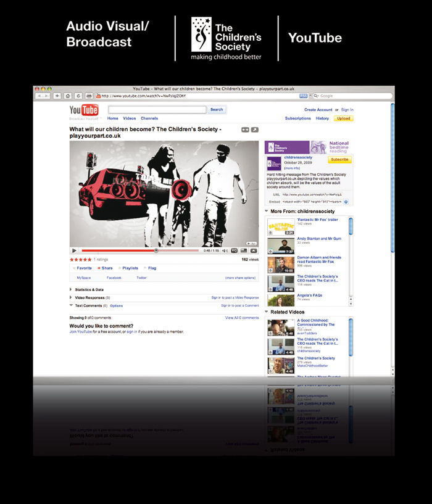Click Sign in to post a Video Response
The image size is (432, 504).
[x=235, y=297]
